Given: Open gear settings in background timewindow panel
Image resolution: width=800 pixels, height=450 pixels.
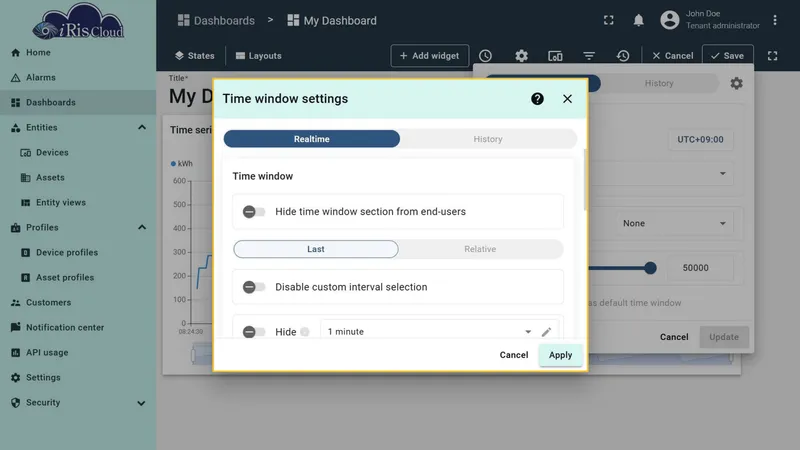Looking at the screenshot, I should point(736,83).
